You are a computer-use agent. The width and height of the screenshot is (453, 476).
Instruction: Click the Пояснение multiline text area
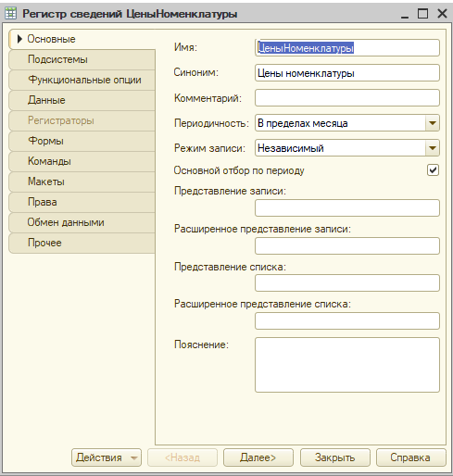tap(347, 365)
